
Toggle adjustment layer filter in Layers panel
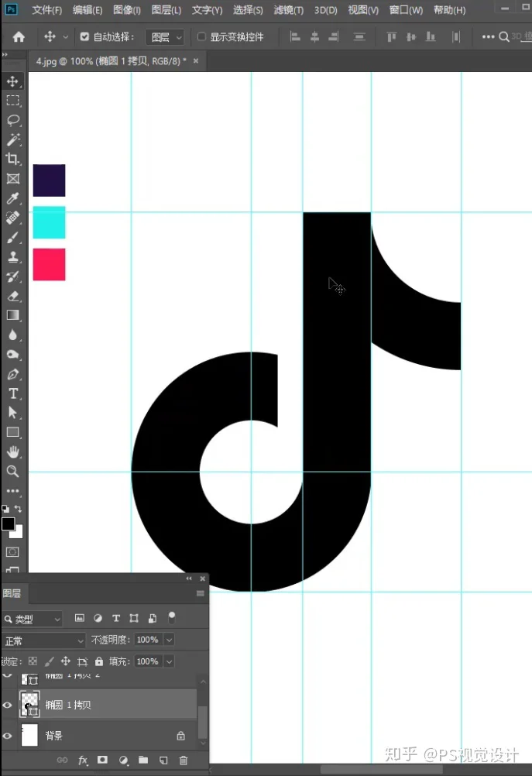tap(98, 618)
